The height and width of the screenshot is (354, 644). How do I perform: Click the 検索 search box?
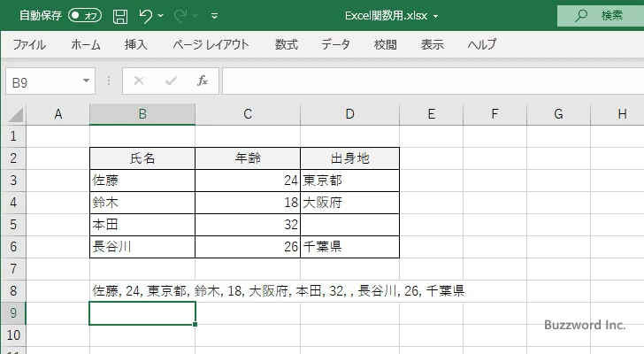601,16
